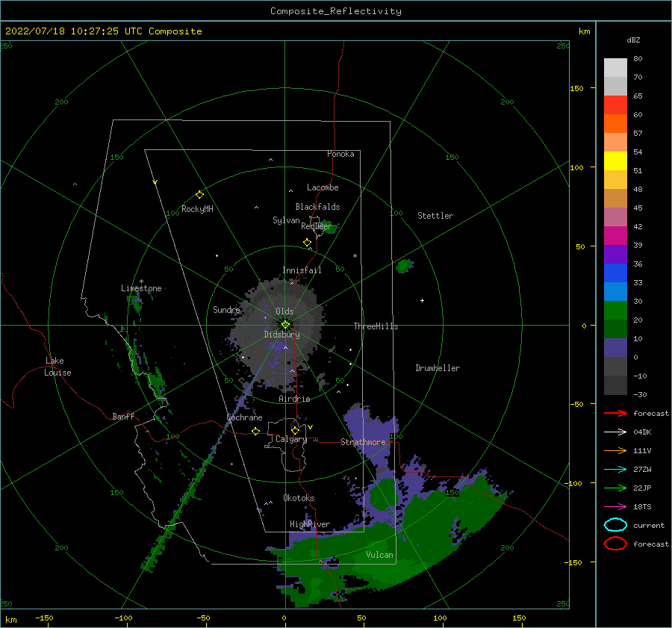Click the Airdrie city label
Image resolution: width=672 pixels, height=628 pixels.
[294, 399]
